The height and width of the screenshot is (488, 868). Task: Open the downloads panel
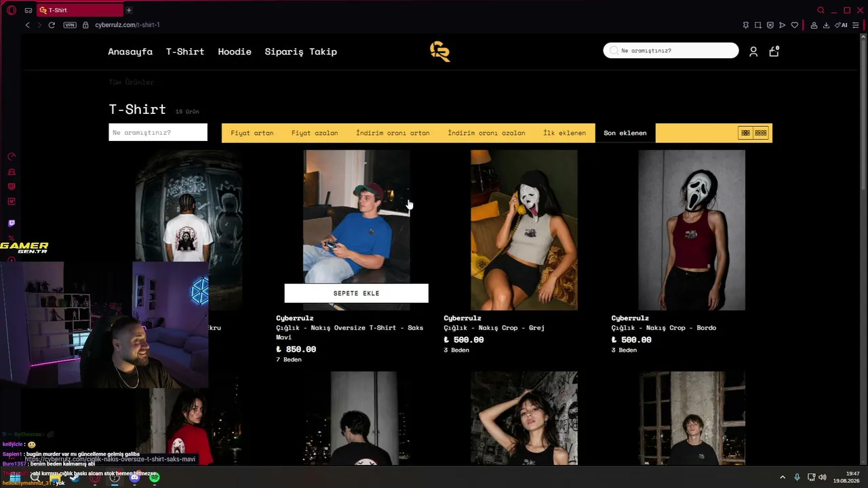pyautogui.click(x=826, y=25)
